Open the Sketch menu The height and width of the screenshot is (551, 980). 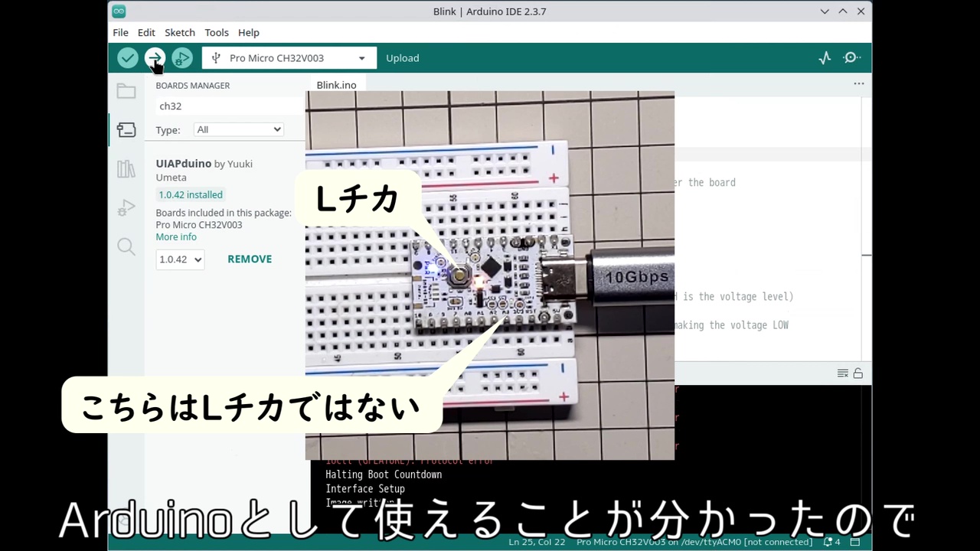[x=180, y=33]
